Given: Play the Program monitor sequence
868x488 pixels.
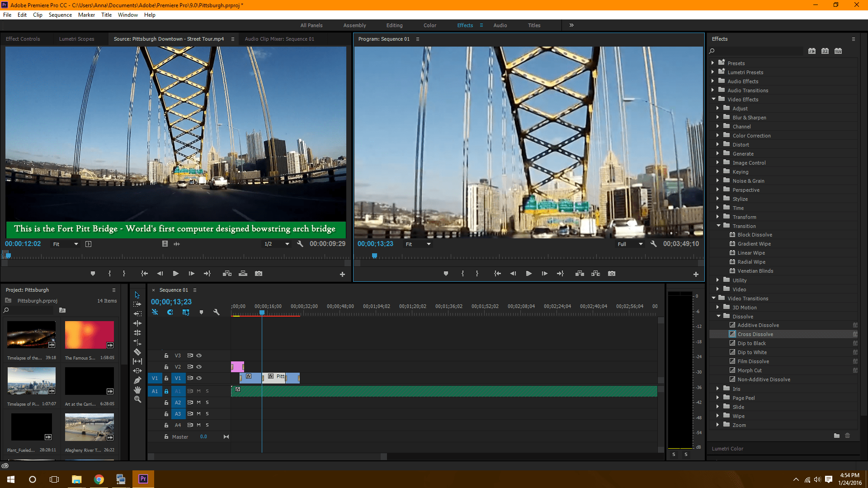Looking at the screenshot, I should point(528,274).
